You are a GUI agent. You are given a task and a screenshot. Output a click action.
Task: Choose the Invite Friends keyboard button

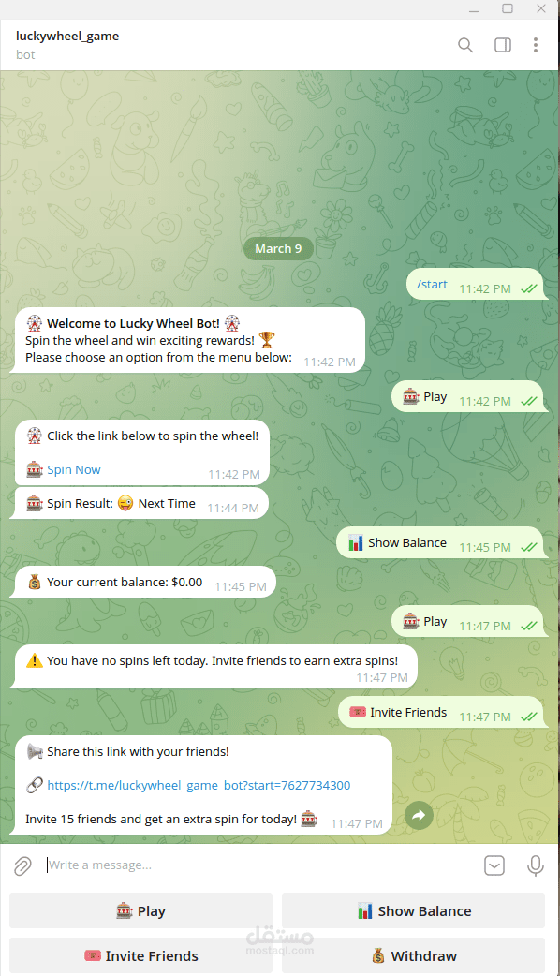(x=140, y=955)
